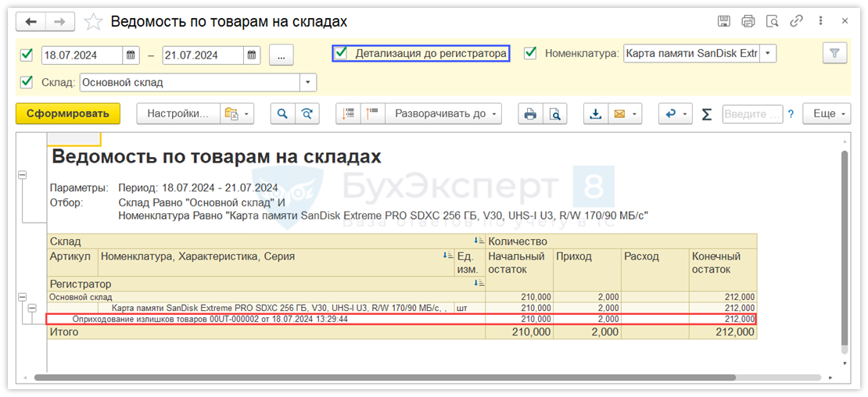
Task: Click the sigma sum icon
Action: [706, 114]
